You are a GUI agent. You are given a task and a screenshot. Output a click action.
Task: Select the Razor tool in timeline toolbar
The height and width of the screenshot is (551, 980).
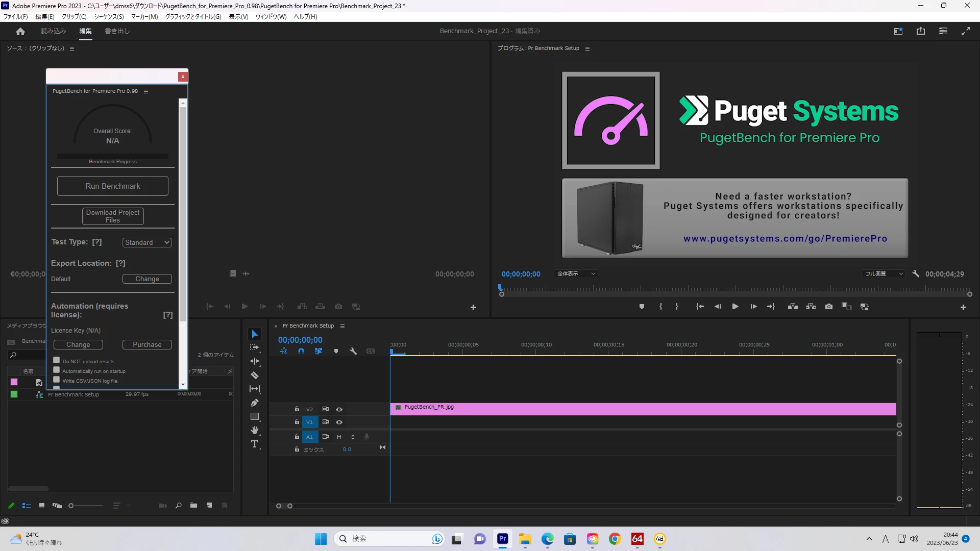click(x=255, y=375)
